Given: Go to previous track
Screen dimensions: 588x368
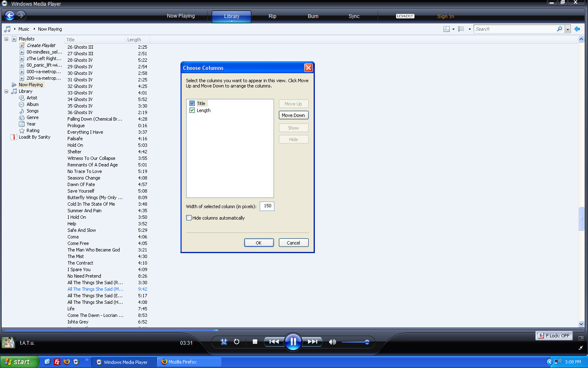Looking at the screenshot, I should (274, 342).
